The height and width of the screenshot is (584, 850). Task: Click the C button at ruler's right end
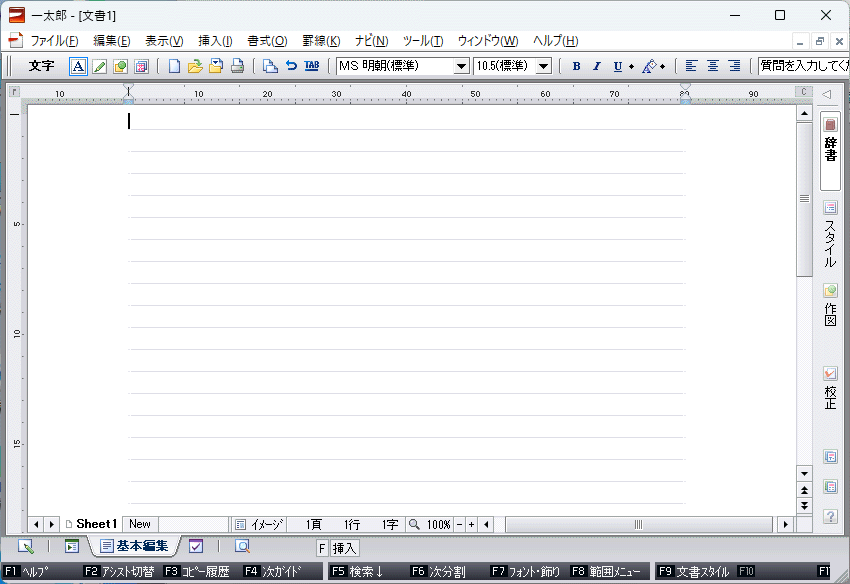tap(803, 92)
